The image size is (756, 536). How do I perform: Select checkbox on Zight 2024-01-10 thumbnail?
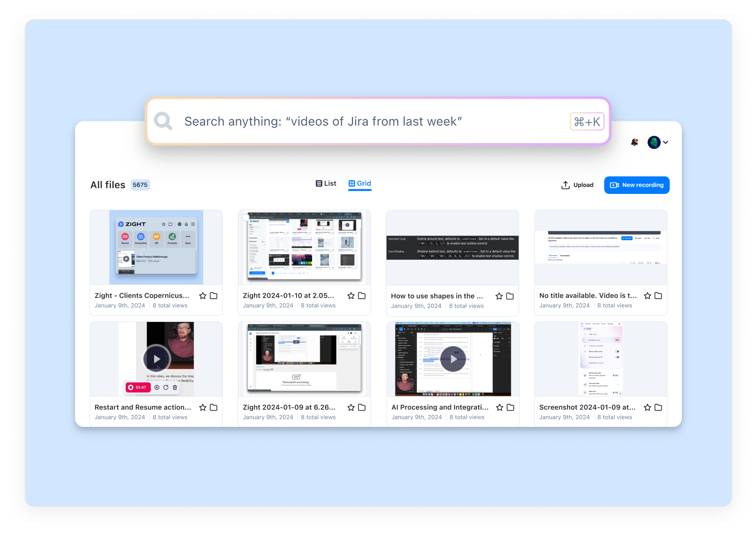(x=246, y=217)
